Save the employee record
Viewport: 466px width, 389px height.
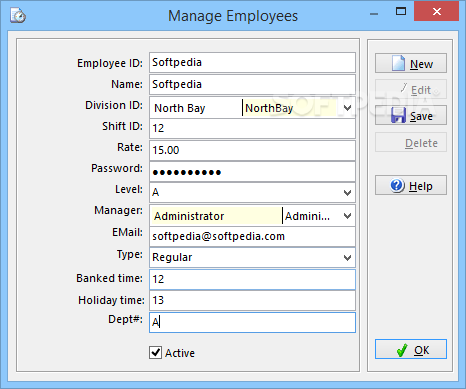[411, 116]
